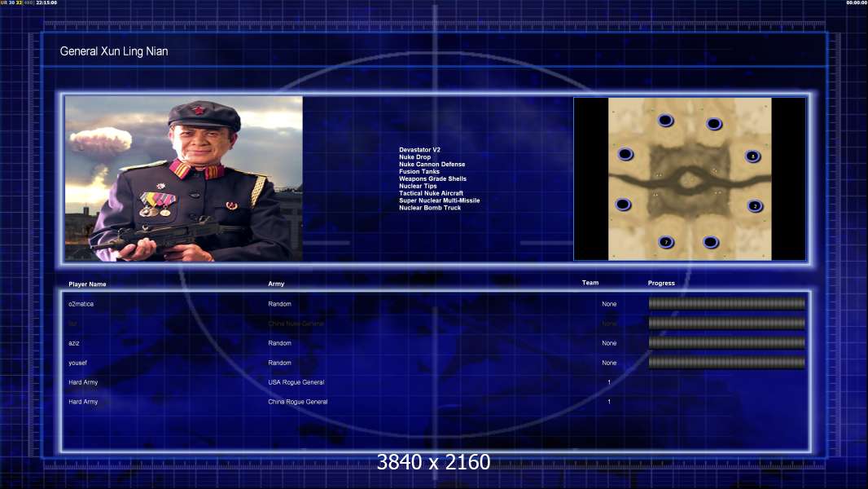Screen dimensions: 868x489
Task: Click the General Xun Ling Nian portrait
Action: pyautogui.click(x=184, y=178)
